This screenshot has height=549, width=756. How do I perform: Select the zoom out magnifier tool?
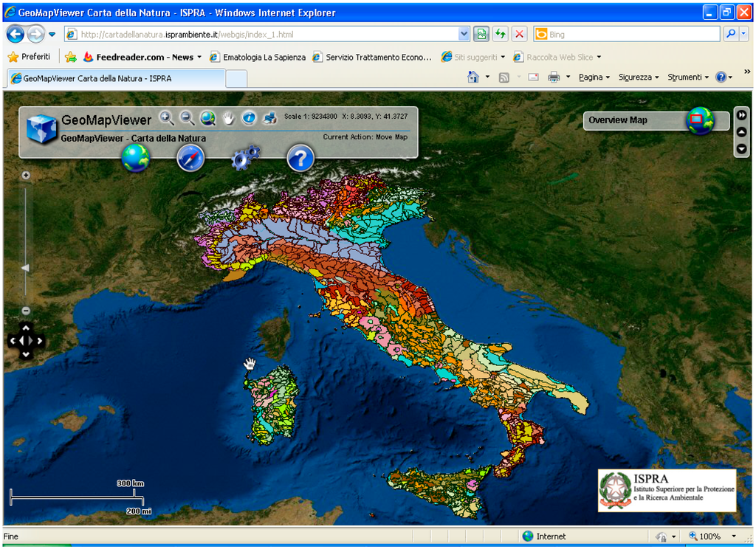point(188,118)
